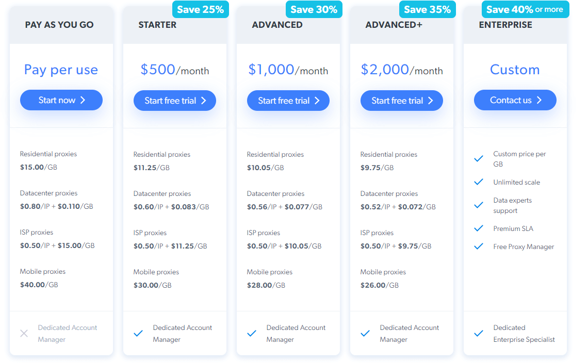Select the Save 40% or more badge
The image size is (588, 364).
pyautogui.click(x=524, y=9)
